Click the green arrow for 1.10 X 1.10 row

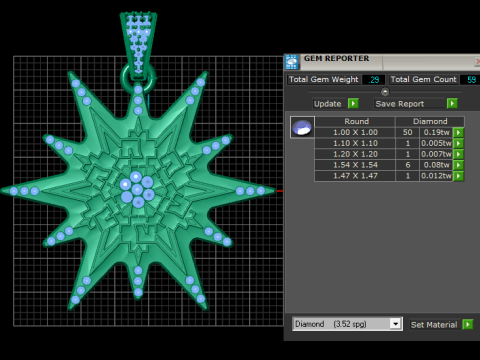point(459,143)
